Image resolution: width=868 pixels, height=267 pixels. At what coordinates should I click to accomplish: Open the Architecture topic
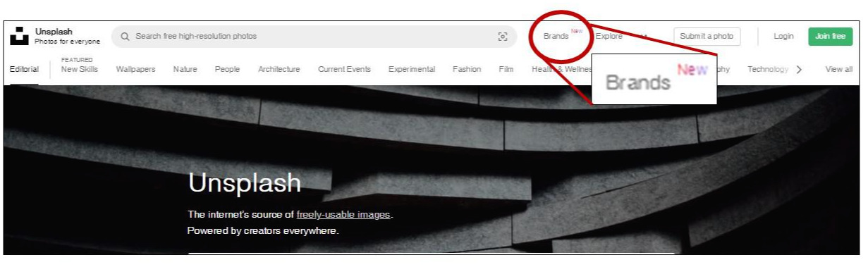(279, 70)
